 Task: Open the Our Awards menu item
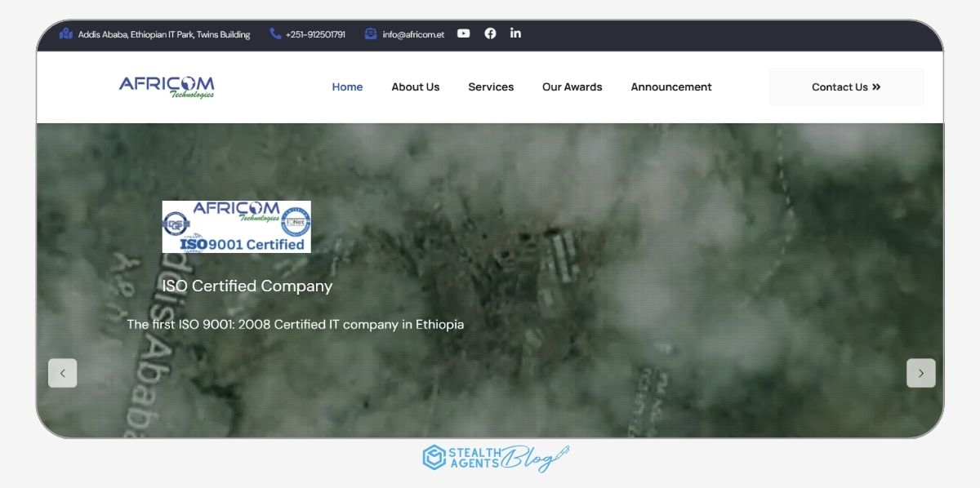click(572, 87)
